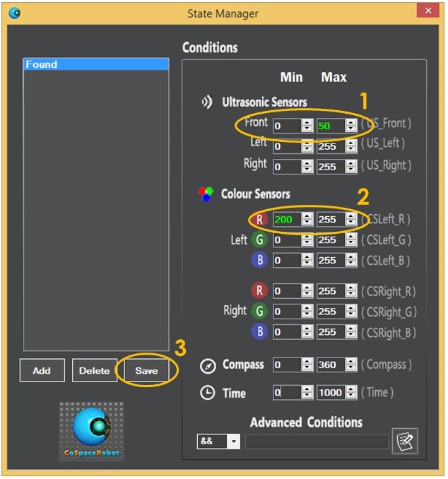Click the Advanced Conditions edit icon

click(405, 441)
